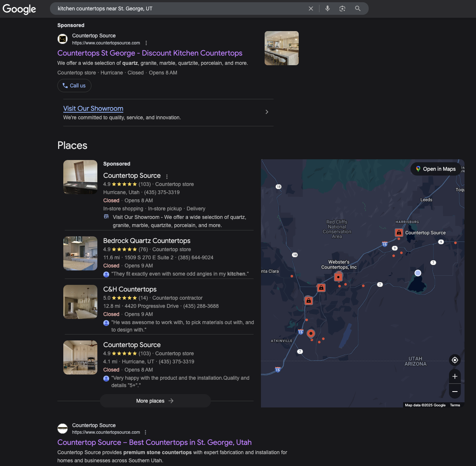Click the 'Red Cliffs National Conservation Area' map label
This screenshot has width=476, height=466.
pos(337,229)
